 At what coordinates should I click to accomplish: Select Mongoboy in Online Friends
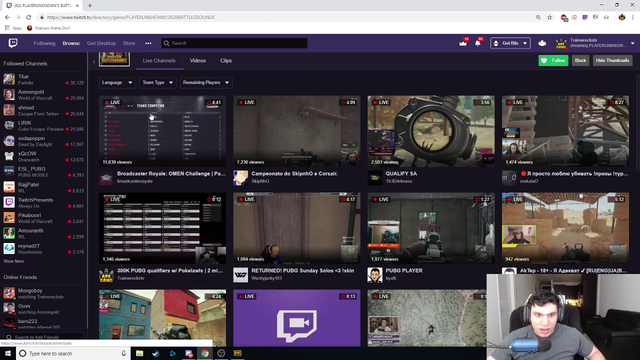pos(44,293)
